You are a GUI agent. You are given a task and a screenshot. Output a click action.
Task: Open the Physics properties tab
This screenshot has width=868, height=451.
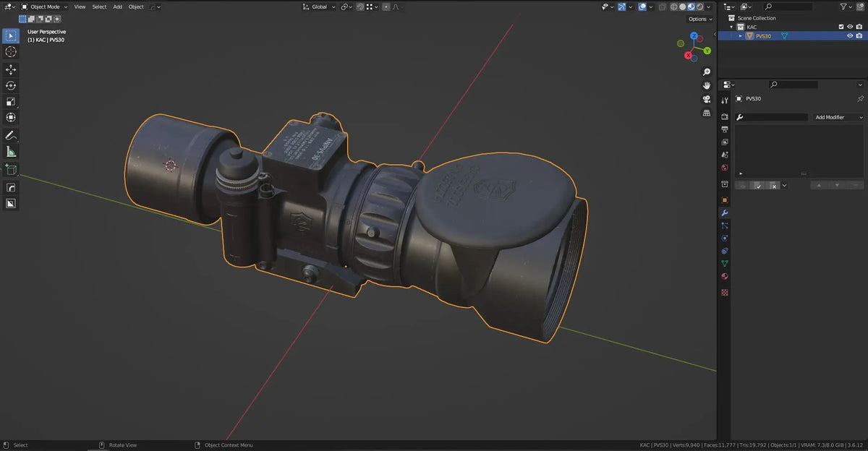pyautogui.click(x=725, y=238)
